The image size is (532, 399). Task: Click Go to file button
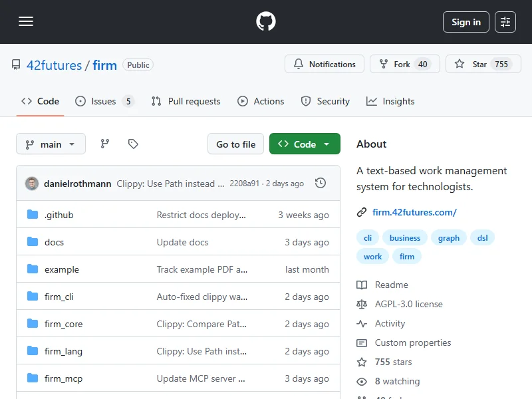(x=235, y=144)
